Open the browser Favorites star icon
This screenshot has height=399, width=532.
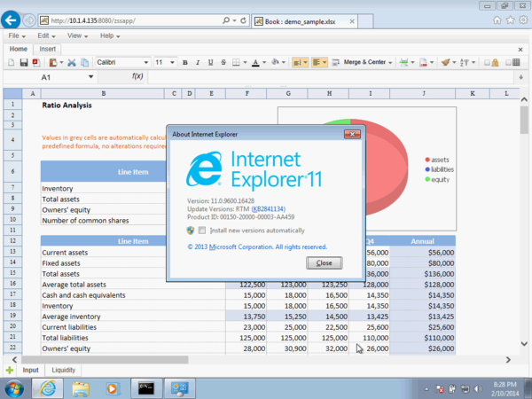tap(511, 20)
